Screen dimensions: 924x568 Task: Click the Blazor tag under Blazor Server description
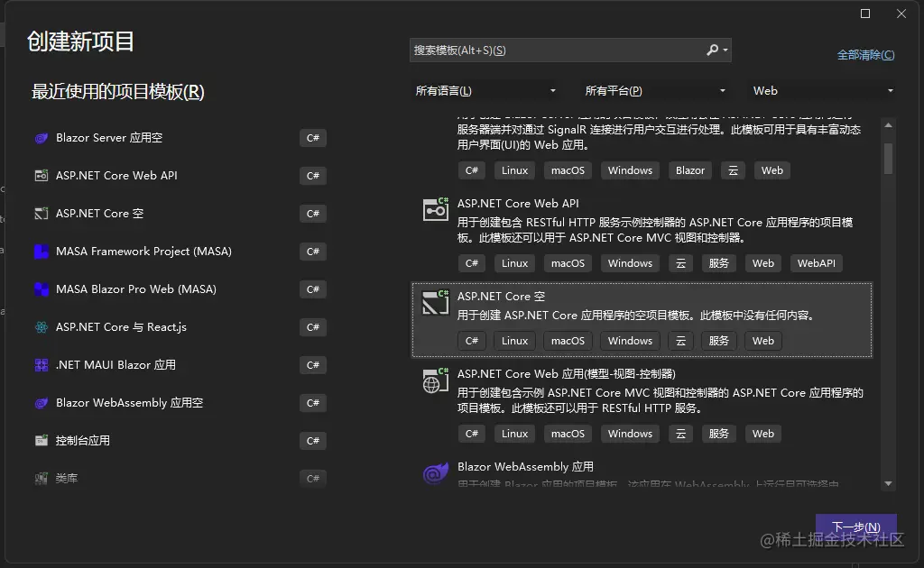[x=690, y=170]
